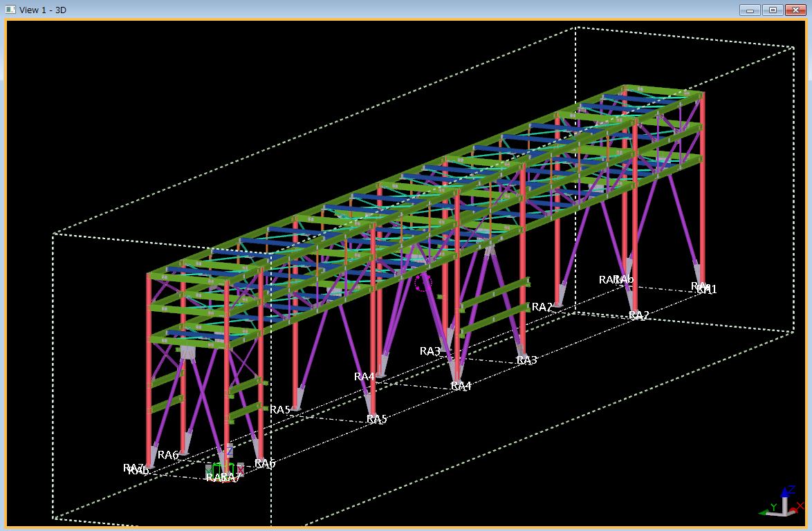Viewport: 812px width, 531px height.
Task: Click the leftmost RA7 grid label
Action: (132, 468)
